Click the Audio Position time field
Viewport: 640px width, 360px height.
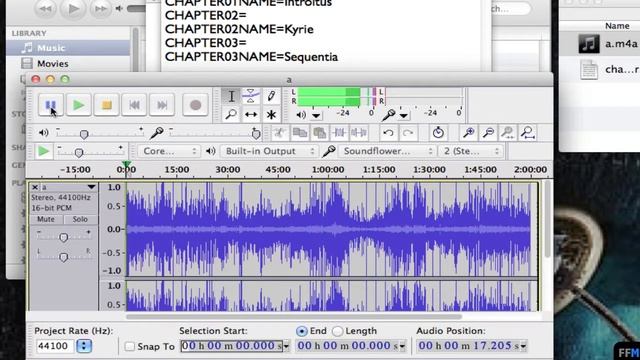click(x=468, y=346)
